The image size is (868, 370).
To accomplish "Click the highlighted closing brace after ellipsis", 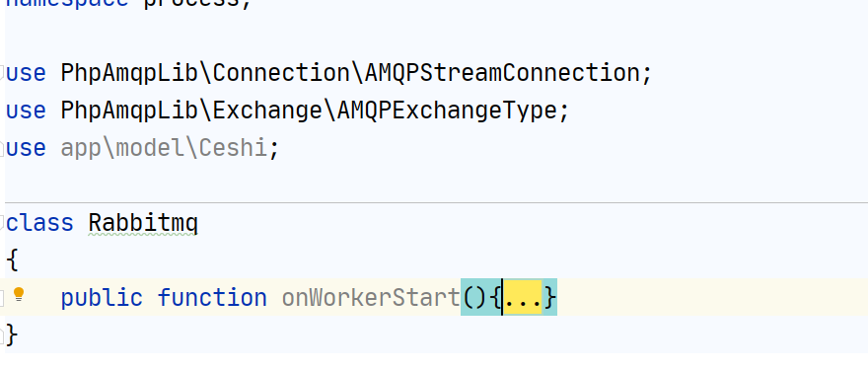I will 549,297.
